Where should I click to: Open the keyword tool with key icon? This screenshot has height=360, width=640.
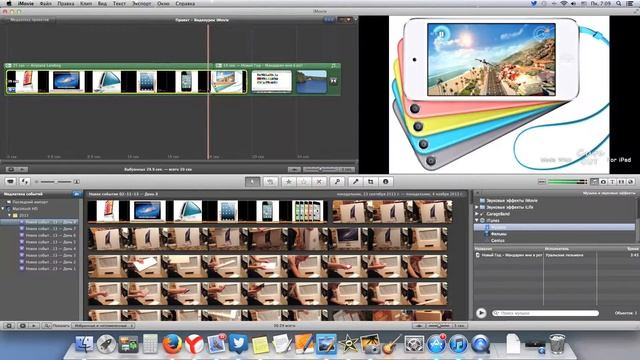point(337,182)
